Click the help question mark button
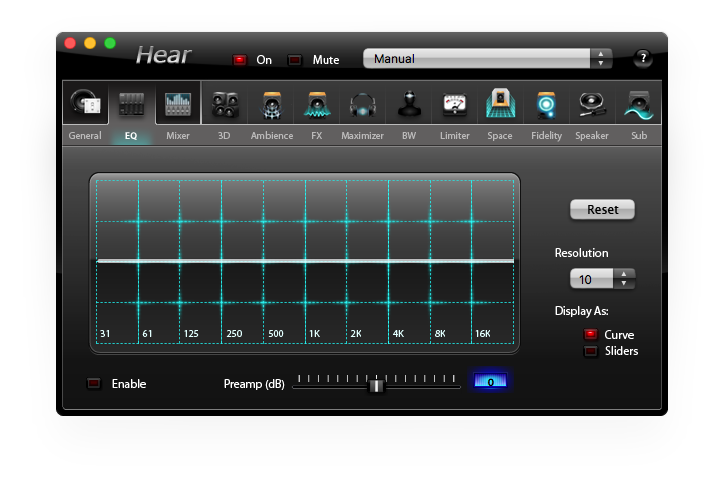Viewport: 724px width, 496px height. click(643, 58)
